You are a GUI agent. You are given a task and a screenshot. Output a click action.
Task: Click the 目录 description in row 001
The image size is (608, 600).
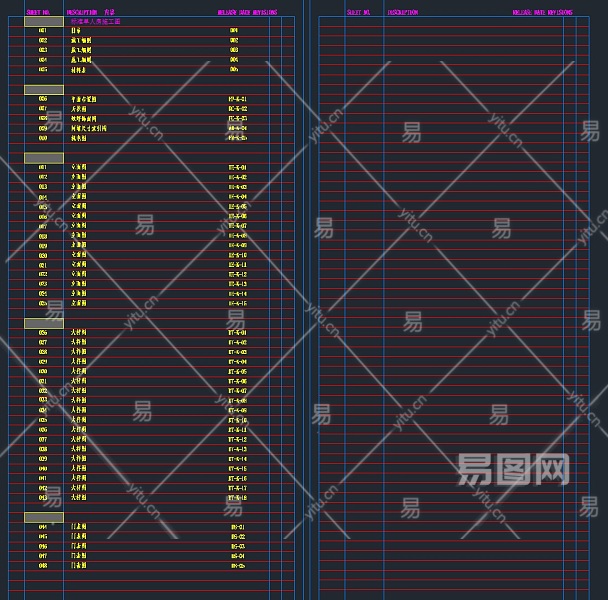point(76,31)
